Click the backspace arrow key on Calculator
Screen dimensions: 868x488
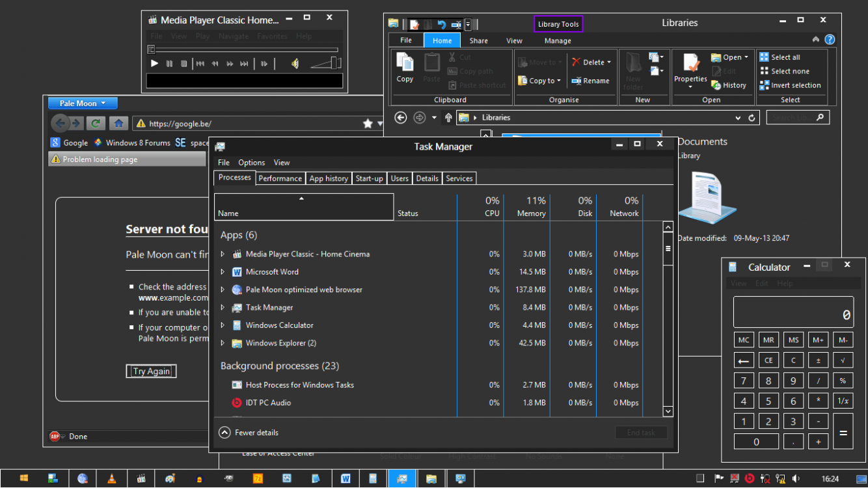coord(744,360)
